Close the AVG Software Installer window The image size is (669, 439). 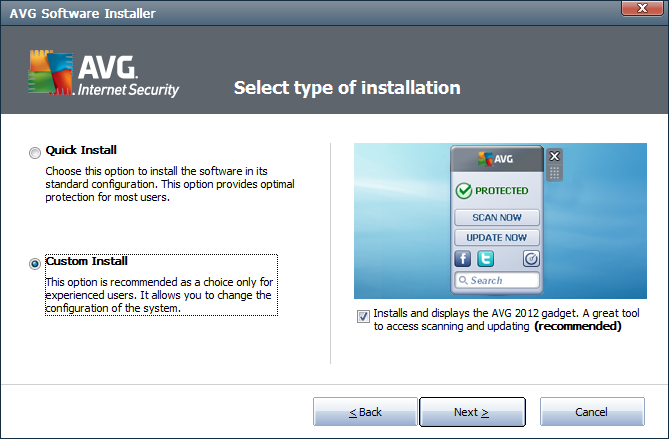(x=642, y=8)
